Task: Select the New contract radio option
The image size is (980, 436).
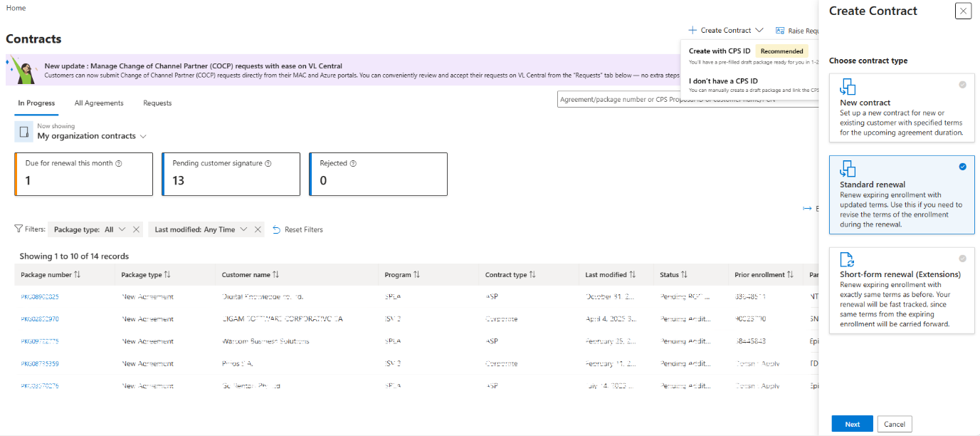Action: 963,84
